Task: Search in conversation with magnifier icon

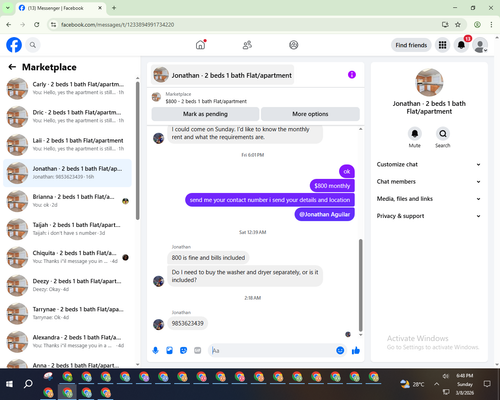Action: (x=443, y=134)
